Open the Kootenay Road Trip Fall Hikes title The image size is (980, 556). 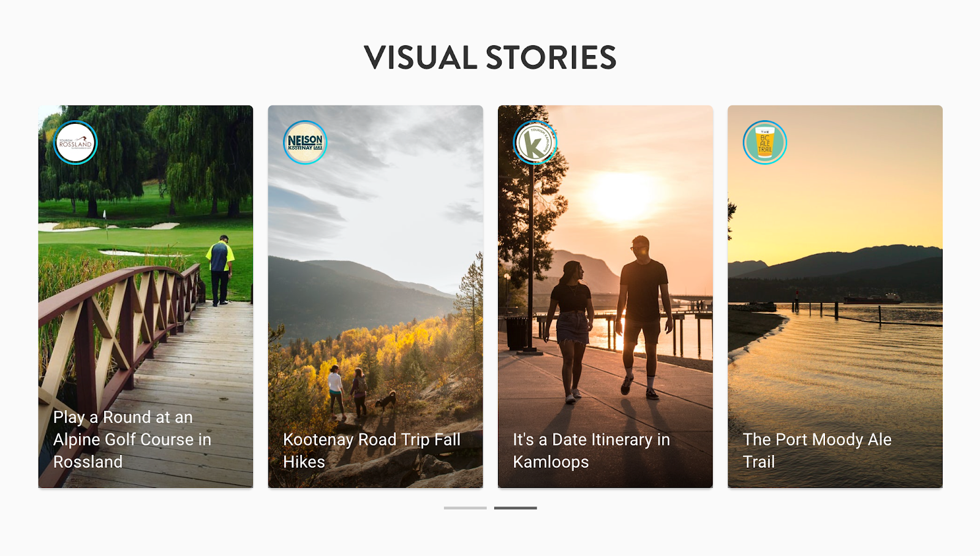372,451
